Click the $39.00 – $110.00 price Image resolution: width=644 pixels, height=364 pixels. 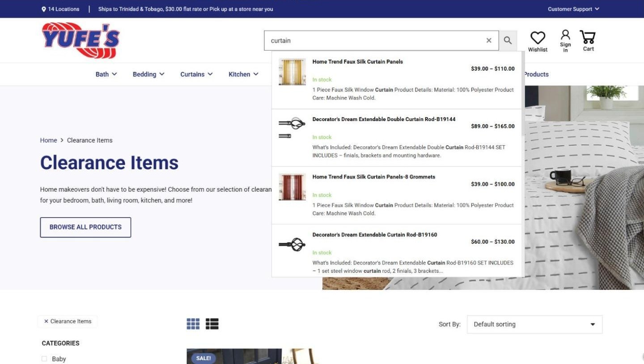pyautogui.click(x=492, y=69)
